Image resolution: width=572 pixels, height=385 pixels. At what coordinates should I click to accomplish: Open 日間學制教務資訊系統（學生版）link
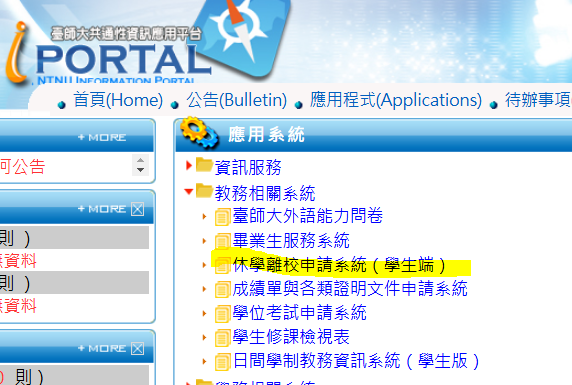click(356, 361)
